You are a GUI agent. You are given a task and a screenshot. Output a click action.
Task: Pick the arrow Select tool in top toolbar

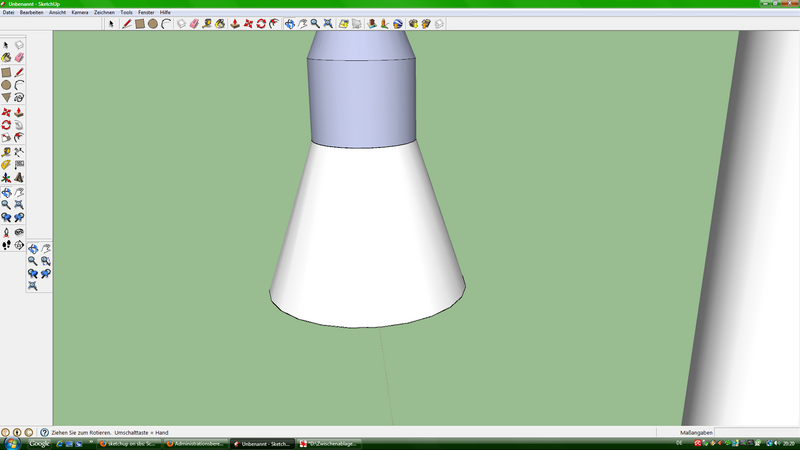[x=112, y=23]
